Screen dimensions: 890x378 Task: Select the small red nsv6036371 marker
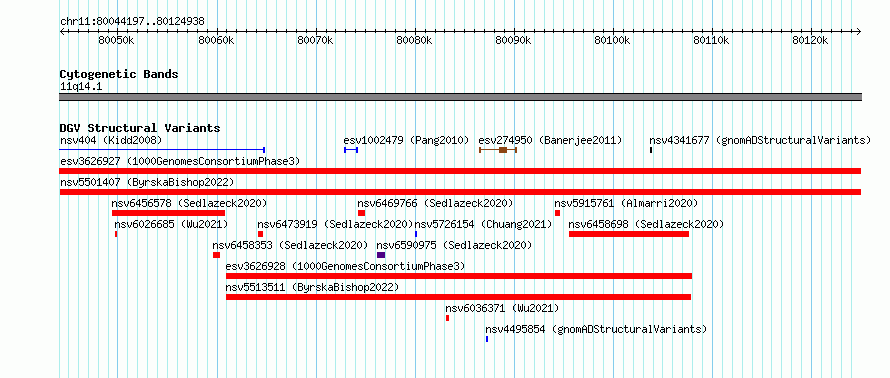[x=447, y=318]
